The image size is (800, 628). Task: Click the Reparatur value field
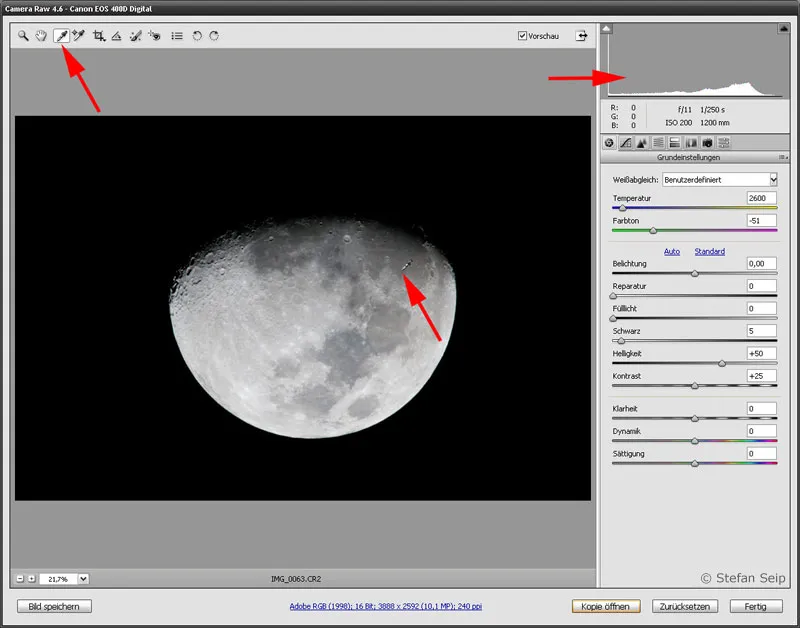point(762,286)
